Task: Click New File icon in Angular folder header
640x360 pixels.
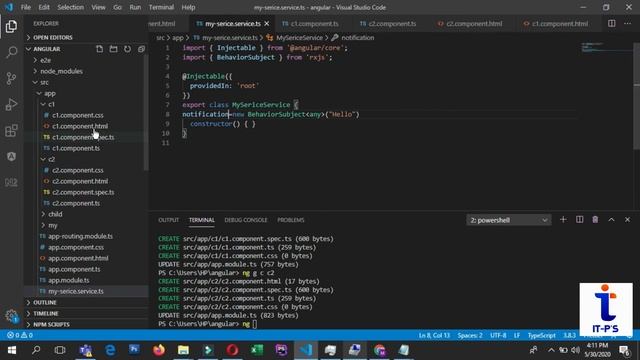Action: click(100, 49)
